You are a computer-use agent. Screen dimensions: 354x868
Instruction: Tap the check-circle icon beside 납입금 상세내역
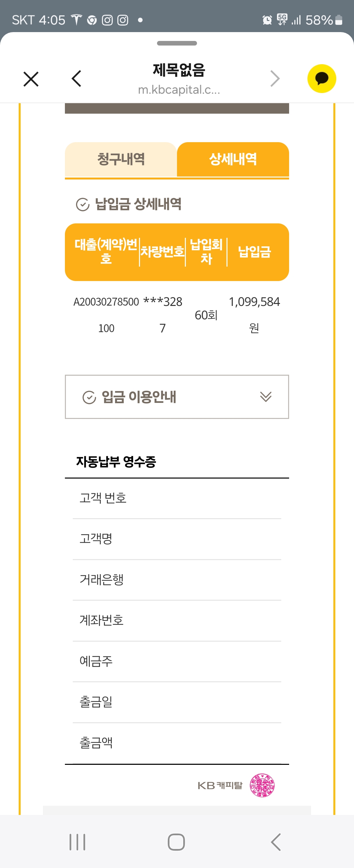(x=83, y=204)
